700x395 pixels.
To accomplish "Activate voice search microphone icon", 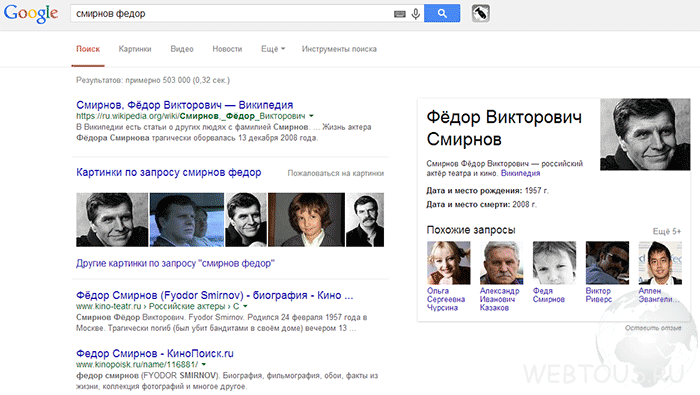I will pyautogui.click(x=416, y=14).
